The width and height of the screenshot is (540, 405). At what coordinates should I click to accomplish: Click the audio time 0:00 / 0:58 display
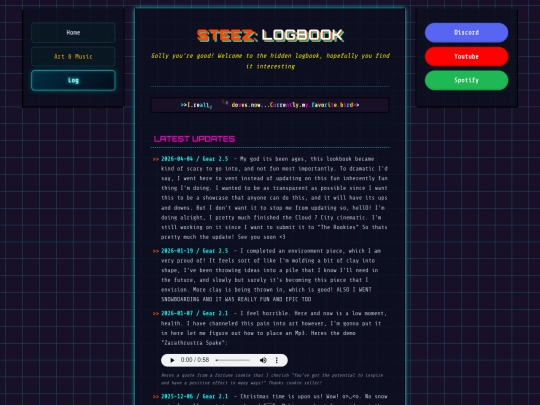point(195,360)
